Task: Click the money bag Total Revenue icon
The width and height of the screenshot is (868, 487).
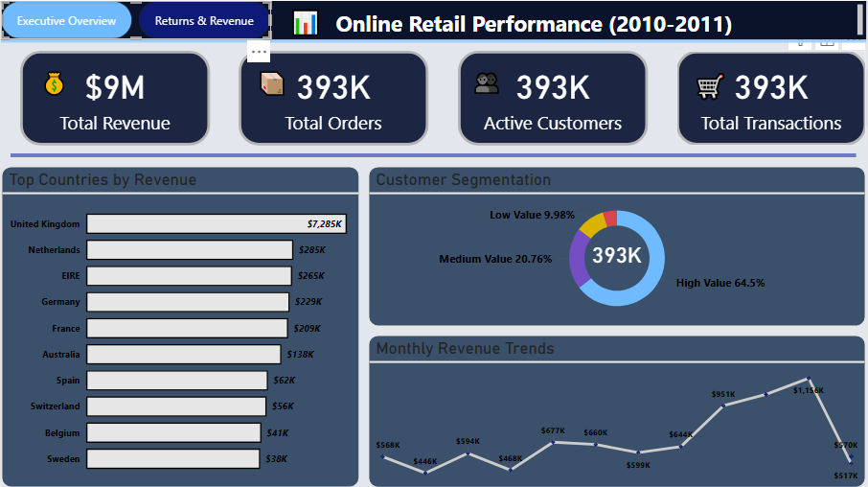Action: pyautogui.click(x=55, y=84)
